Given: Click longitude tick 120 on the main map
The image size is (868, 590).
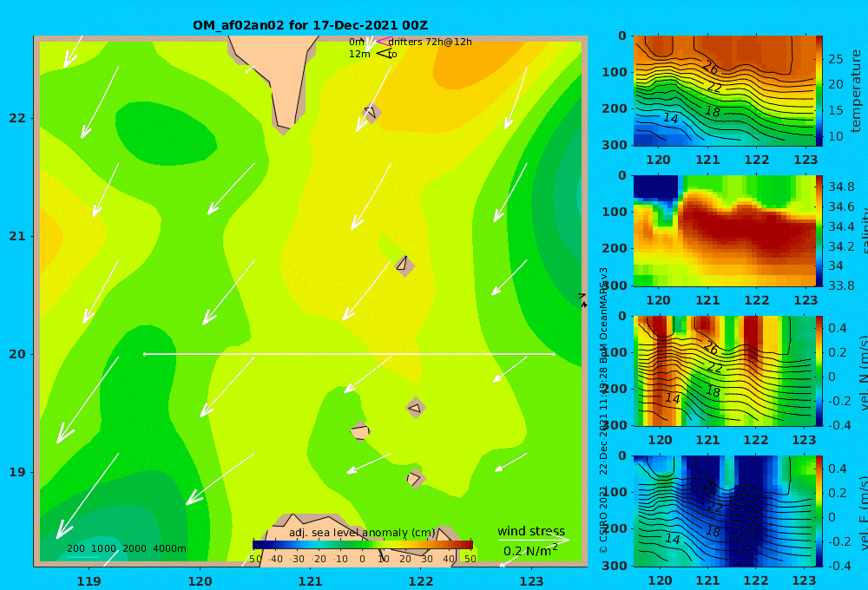Looking at the screenshot, I should pos(200,581).
